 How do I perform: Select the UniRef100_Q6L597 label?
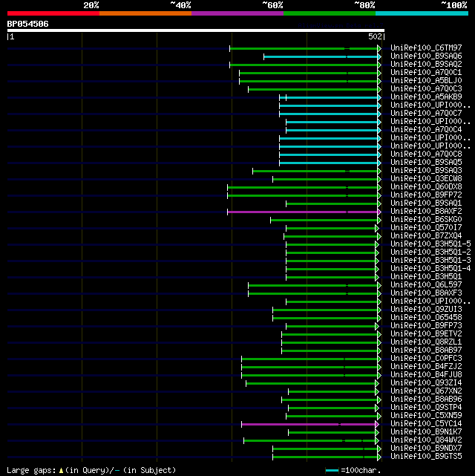(426, 284)
